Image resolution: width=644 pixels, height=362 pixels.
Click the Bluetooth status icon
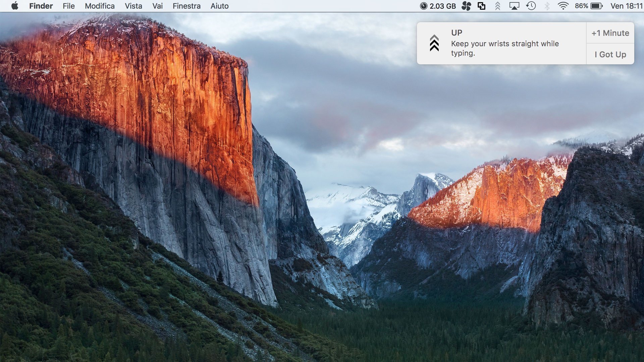pos(547,6)
